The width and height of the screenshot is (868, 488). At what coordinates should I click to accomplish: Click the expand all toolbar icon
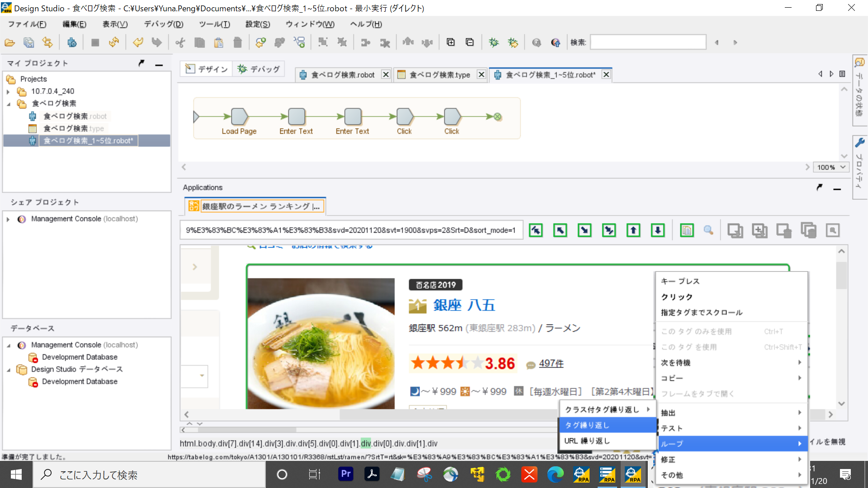[451, 42]
